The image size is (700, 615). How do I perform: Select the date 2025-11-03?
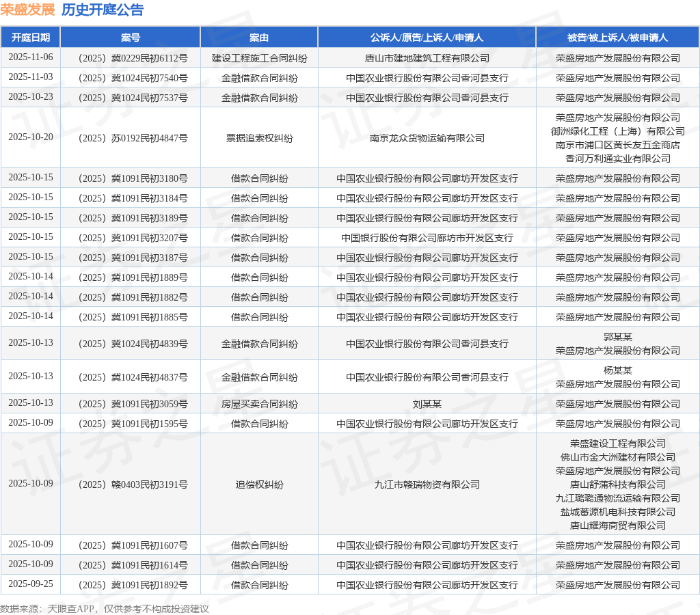coord(30,77)
